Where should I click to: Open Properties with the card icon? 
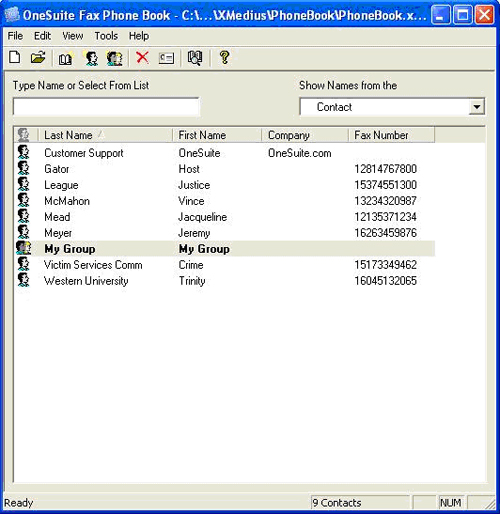(166, 58)
